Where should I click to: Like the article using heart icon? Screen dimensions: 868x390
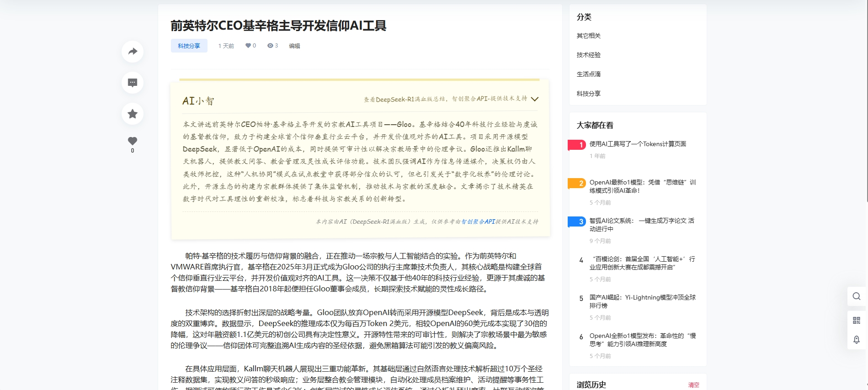coord(133,141)
